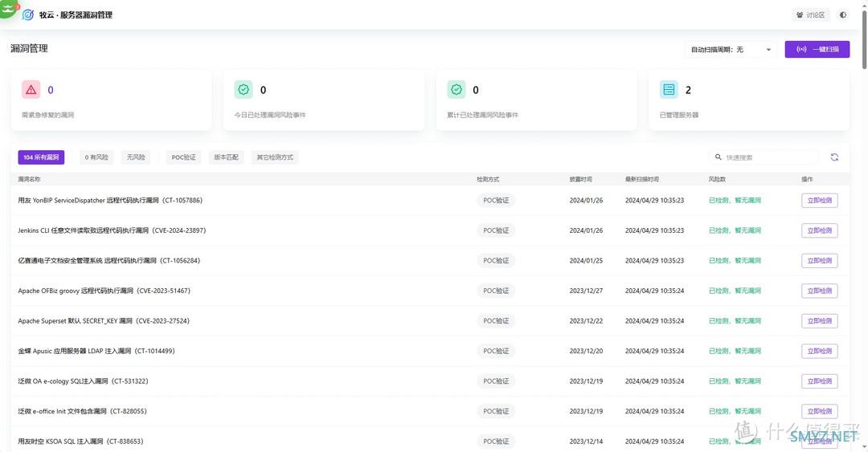Click the 累计已处理 green check badge icon
The image size is (868, 452).
(x=457, y=90)
